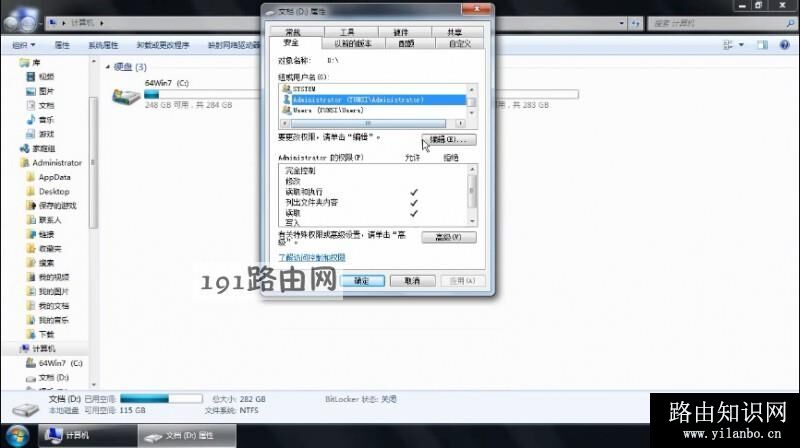Select Administrator in the user list

pyautogui.click(x=373, y=99)
